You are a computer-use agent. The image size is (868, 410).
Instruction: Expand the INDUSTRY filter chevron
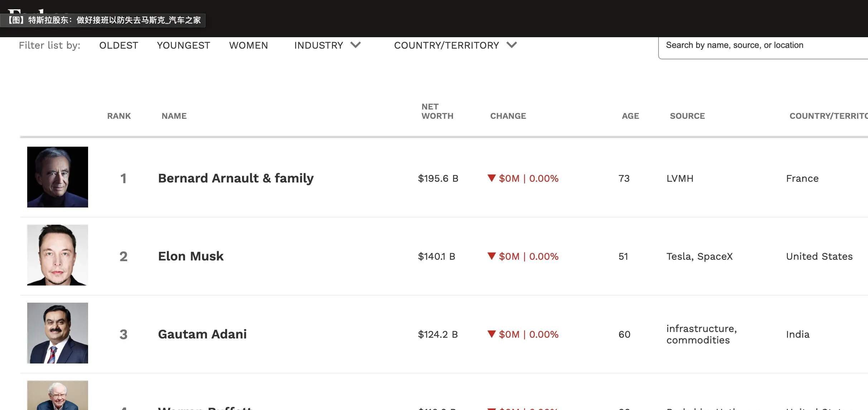click(356, 45)
